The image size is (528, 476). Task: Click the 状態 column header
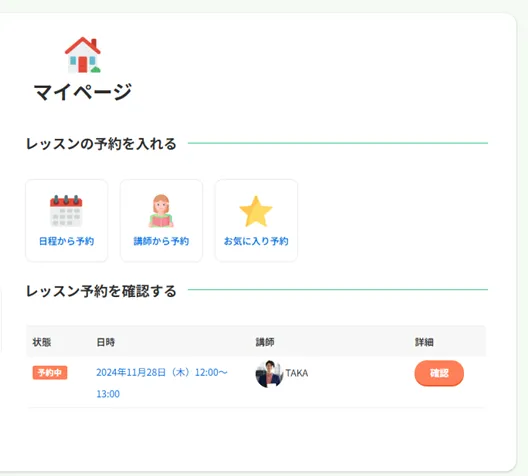[42, 342]
